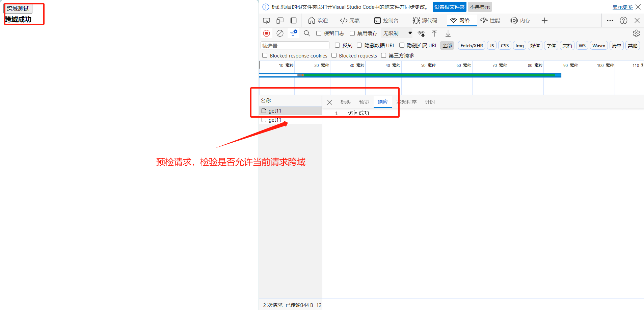Open the 标头 tab in request details
The image size is (644, 310).
point(345,102)
